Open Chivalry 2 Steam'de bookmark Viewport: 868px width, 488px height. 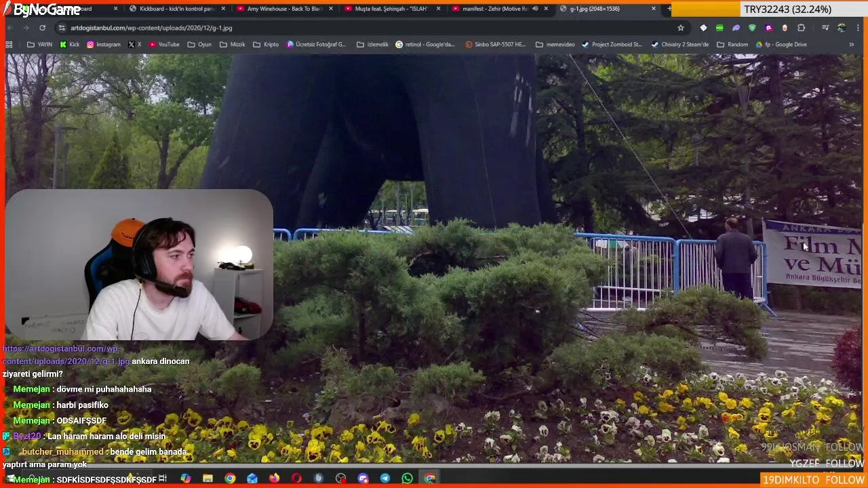679,45
